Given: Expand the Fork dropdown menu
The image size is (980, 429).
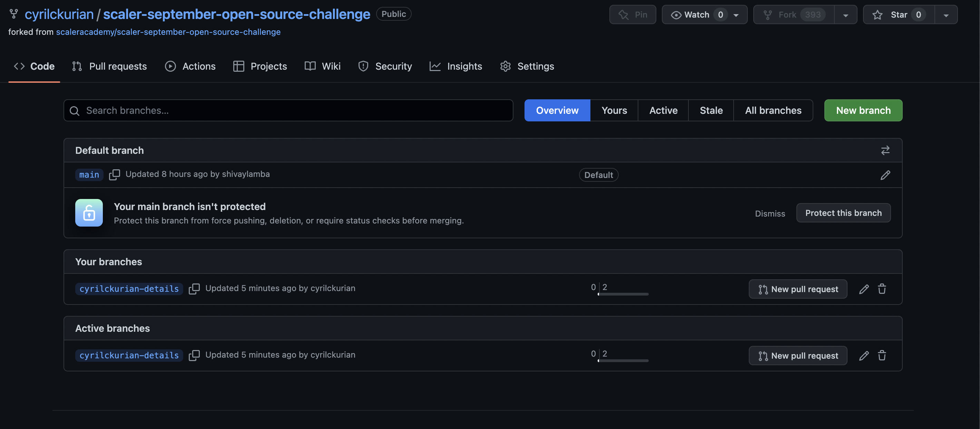Looking at the screenshot, I should pos(845,14).
